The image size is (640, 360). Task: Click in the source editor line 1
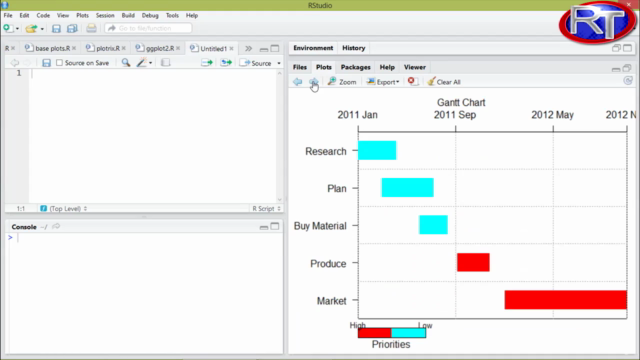point(153,73)
